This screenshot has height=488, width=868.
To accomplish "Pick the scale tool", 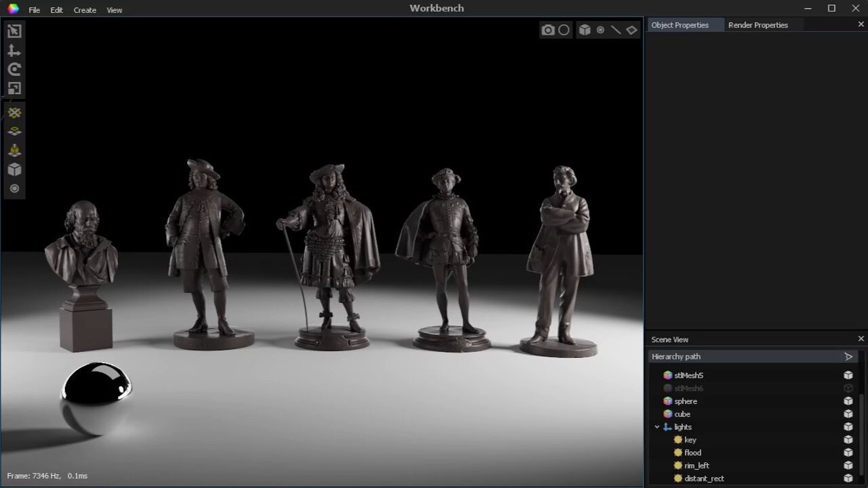I will tap(14, 88).
